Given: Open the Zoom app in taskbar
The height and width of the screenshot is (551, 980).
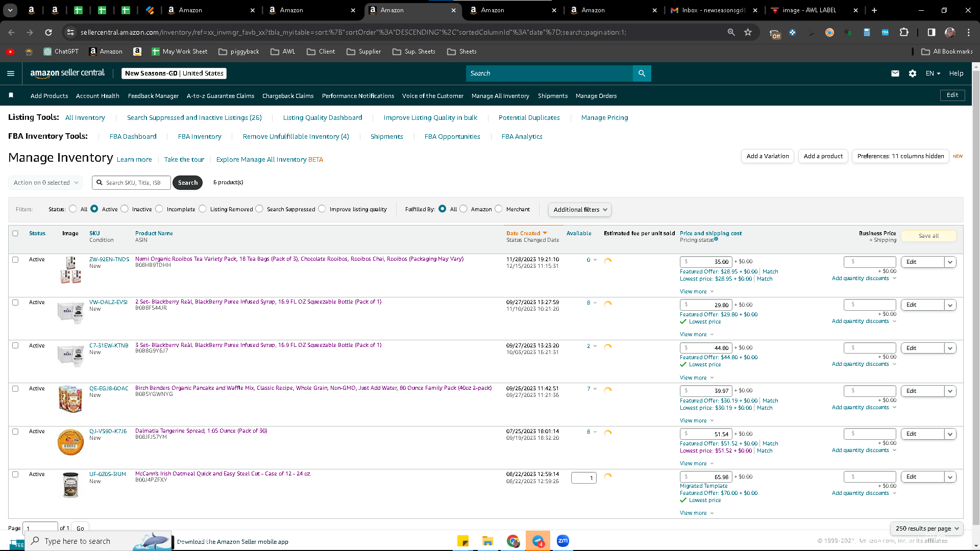Looking at the screenshot, I should tap(563, 541).
